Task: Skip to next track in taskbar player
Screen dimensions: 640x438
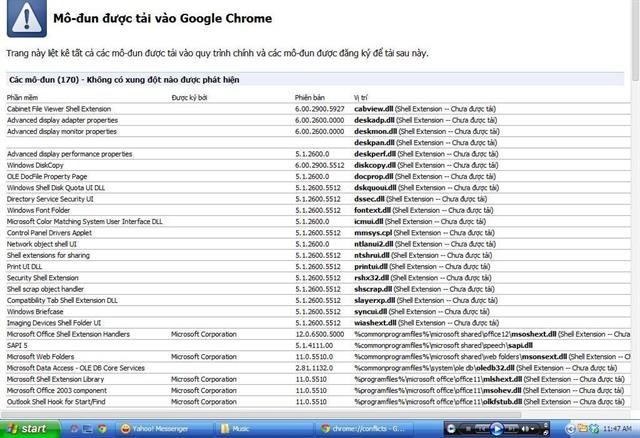Action: pyautogui.click(x=511, y=429)
